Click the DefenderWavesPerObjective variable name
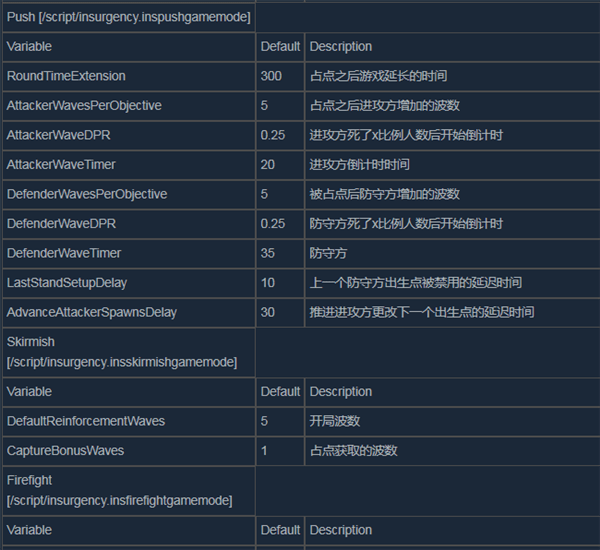600x550 pixels. (87, 194)
